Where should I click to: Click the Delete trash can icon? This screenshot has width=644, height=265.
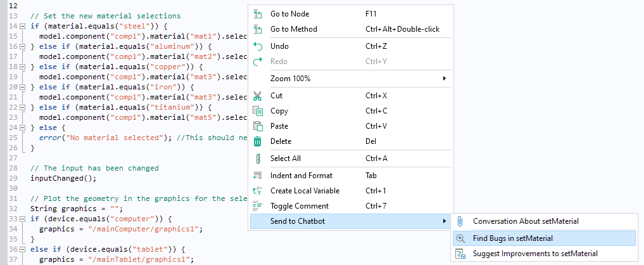tap(258, 141)
